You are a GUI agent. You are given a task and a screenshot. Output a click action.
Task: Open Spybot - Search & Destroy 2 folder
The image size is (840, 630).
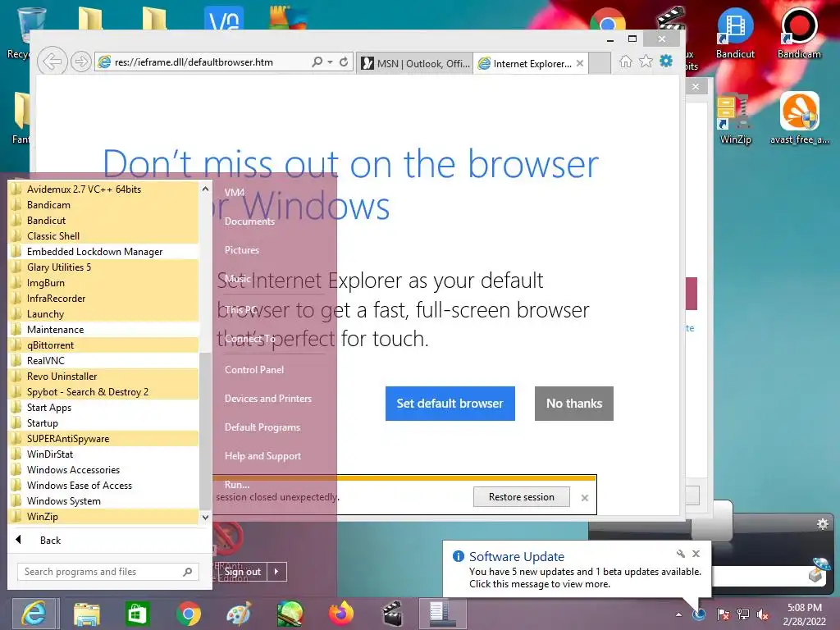click(x=103, y=391)
